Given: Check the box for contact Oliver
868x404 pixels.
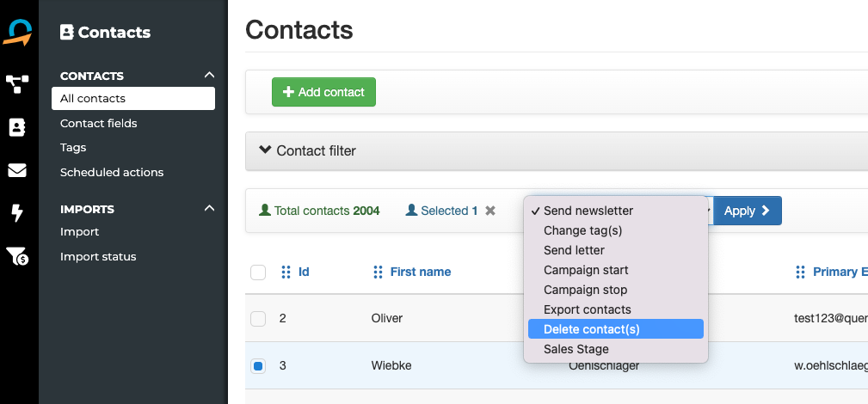Looking at the screenshot, I should pos(258,319).
